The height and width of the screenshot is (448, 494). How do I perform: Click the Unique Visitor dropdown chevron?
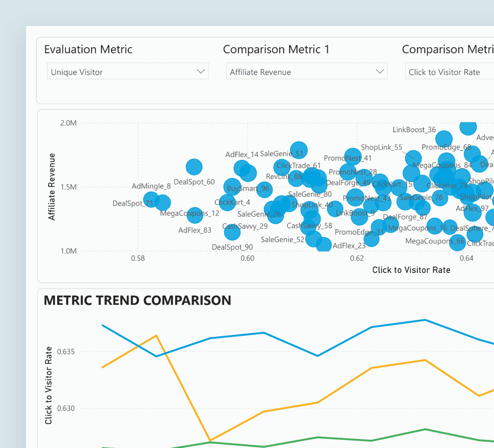pos(201,71)
